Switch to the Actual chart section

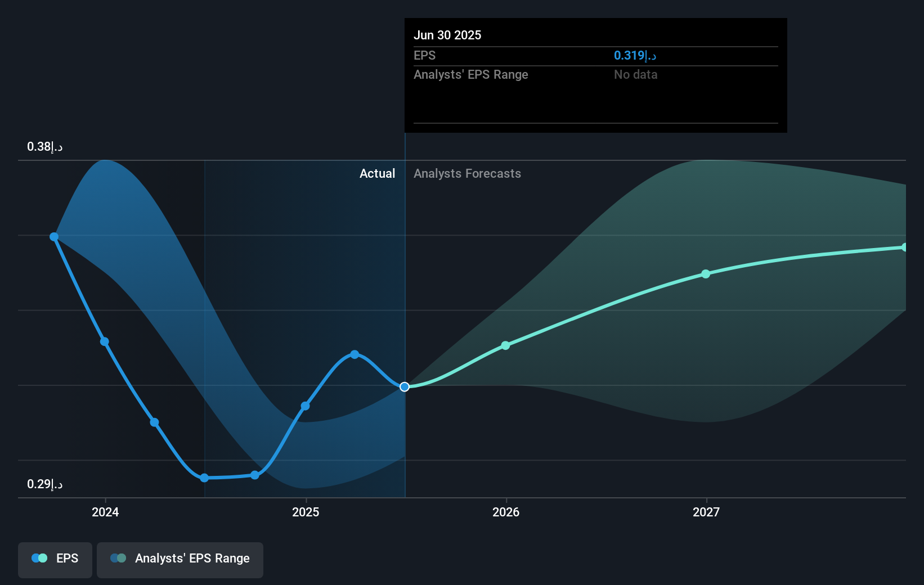click(377, 173)
